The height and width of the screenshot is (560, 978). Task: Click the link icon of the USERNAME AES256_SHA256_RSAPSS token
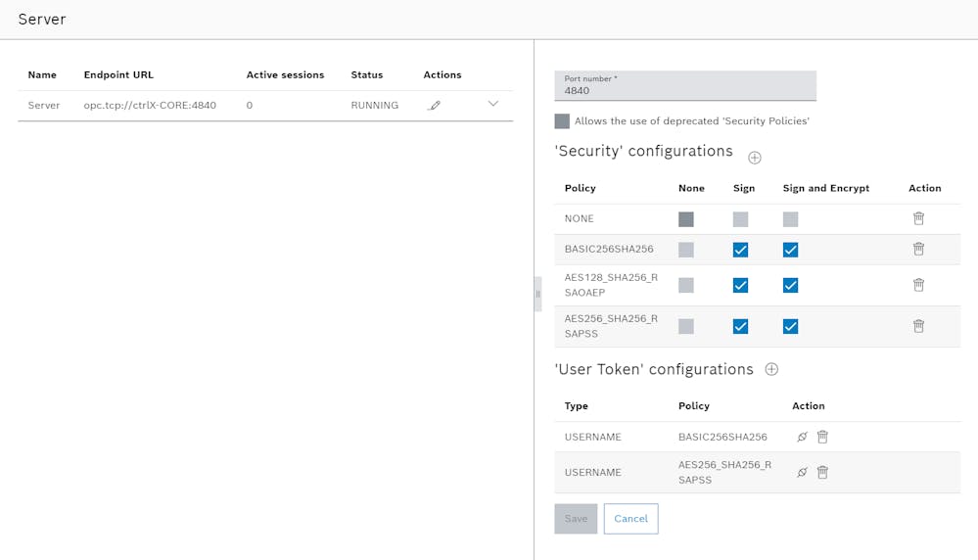(802, 472)
